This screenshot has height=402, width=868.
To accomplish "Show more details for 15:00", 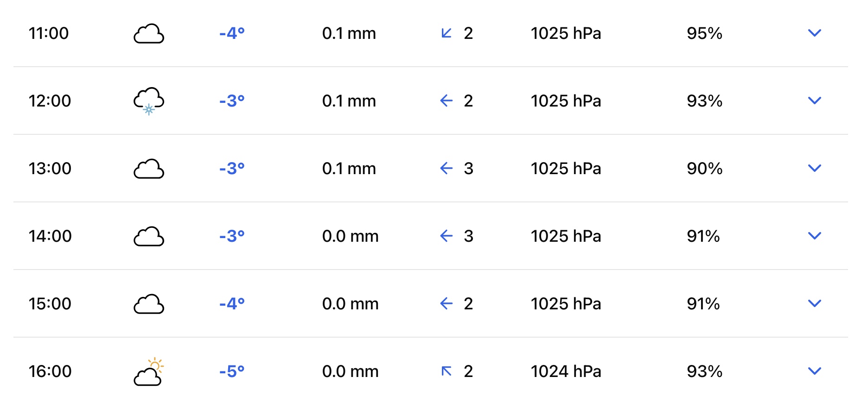I will [814, 303].
